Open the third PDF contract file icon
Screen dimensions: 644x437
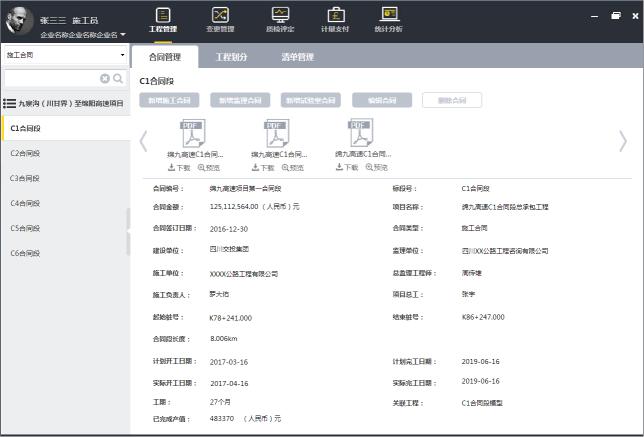tap(361, 132)
